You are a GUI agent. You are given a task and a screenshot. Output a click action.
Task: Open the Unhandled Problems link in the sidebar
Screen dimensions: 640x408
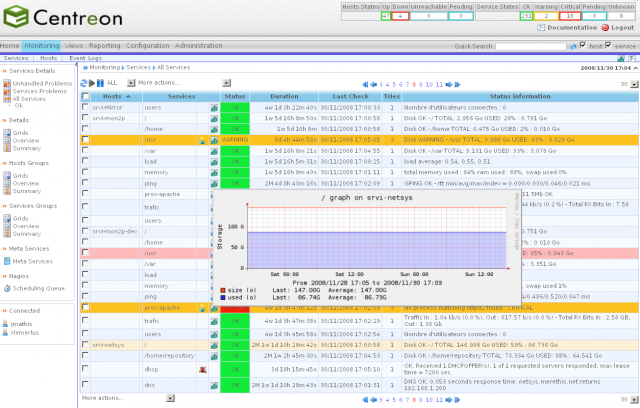click(x=40, y=84)
